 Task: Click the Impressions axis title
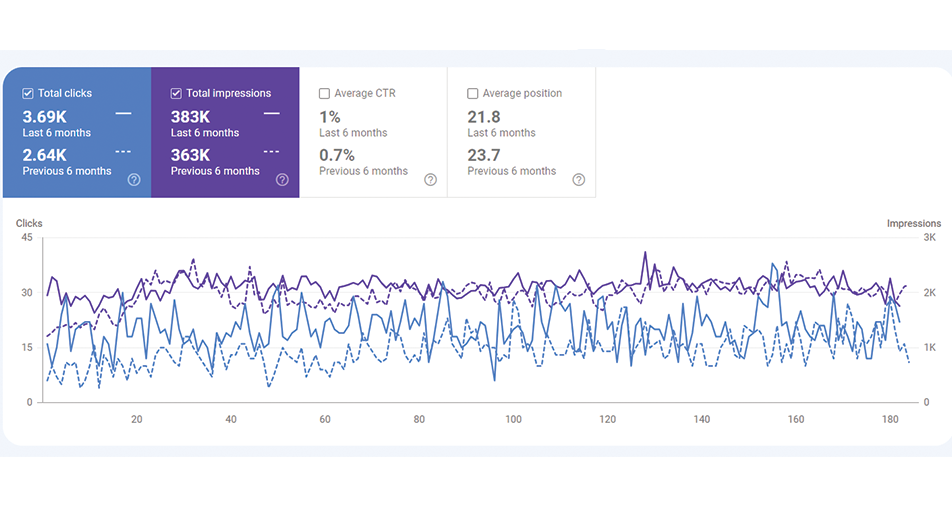click(913, 224)
